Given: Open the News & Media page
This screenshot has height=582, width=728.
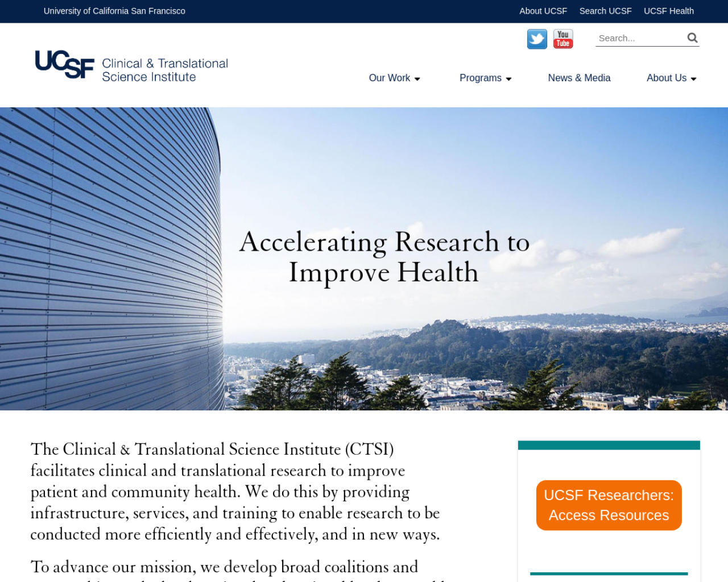Looking at the screenshot, I should (x=579, y=78).
